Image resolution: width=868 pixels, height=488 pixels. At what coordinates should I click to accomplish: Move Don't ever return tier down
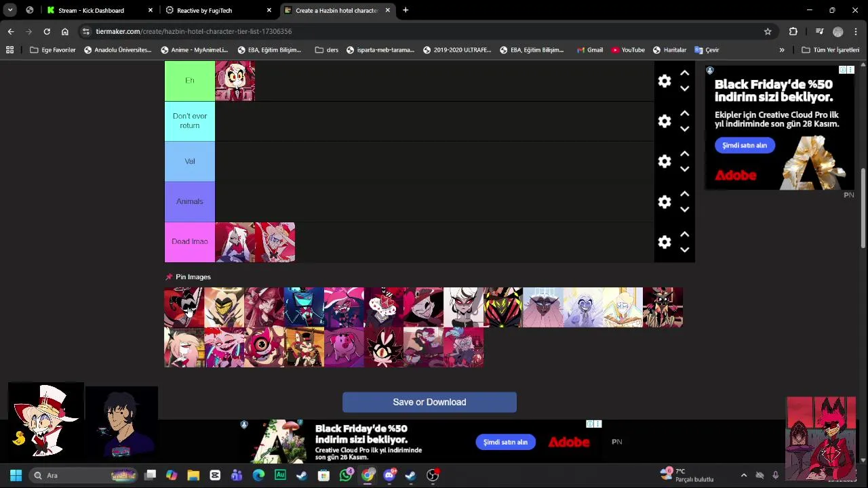[684, 129]
